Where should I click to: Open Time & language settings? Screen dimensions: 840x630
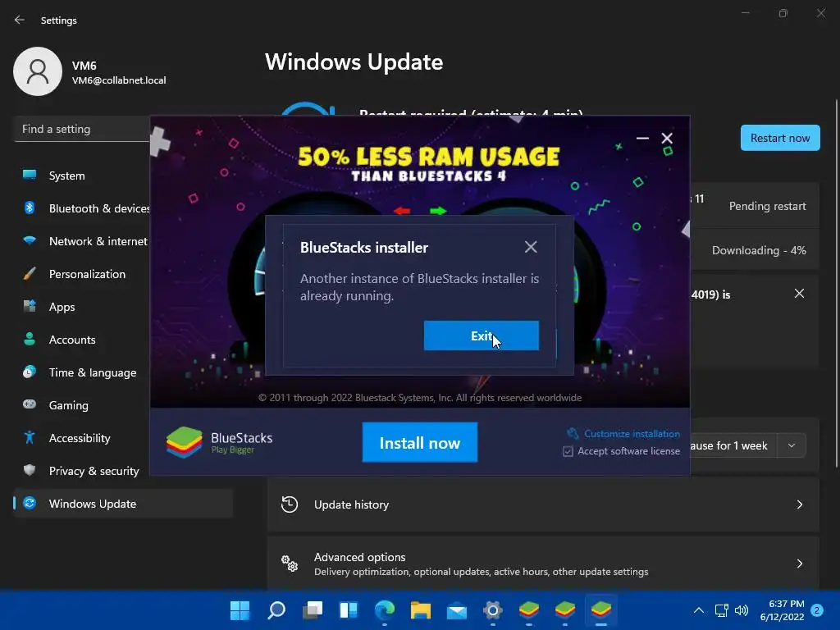click(81, 372)
